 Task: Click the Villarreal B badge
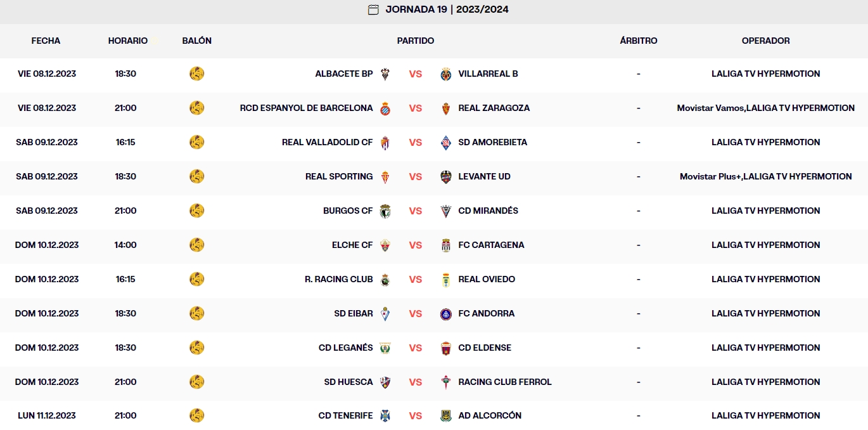coord(445,74)
